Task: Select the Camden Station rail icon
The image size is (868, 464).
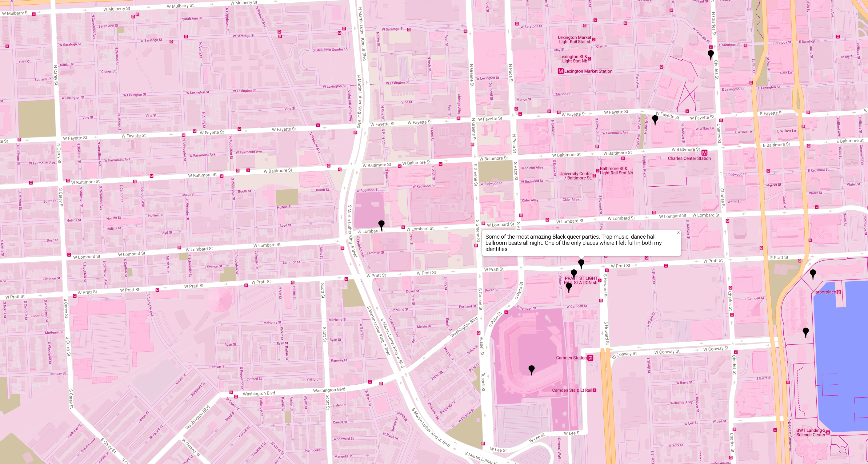Action: [590, 358]
